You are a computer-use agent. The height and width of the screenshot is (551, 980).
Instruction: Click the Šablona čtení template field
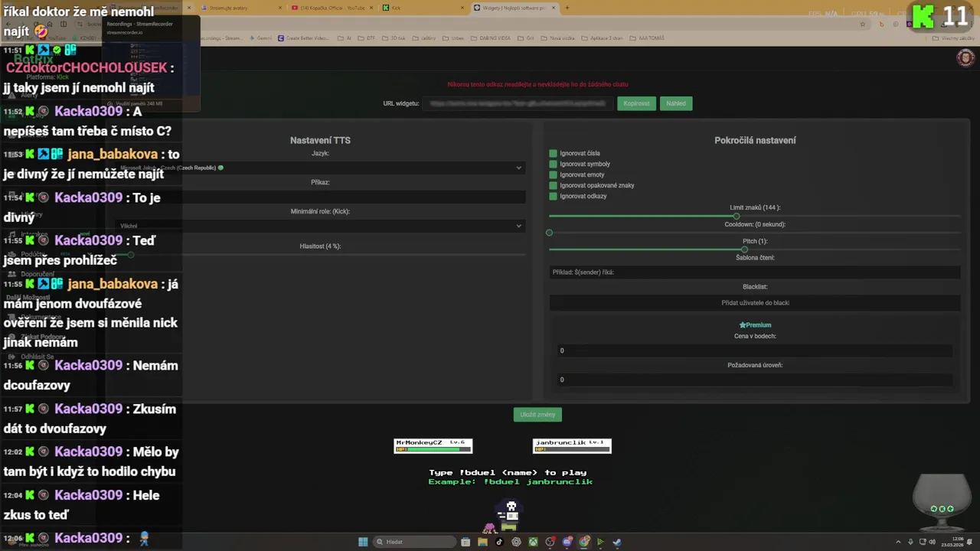click(x=755, y=272)
